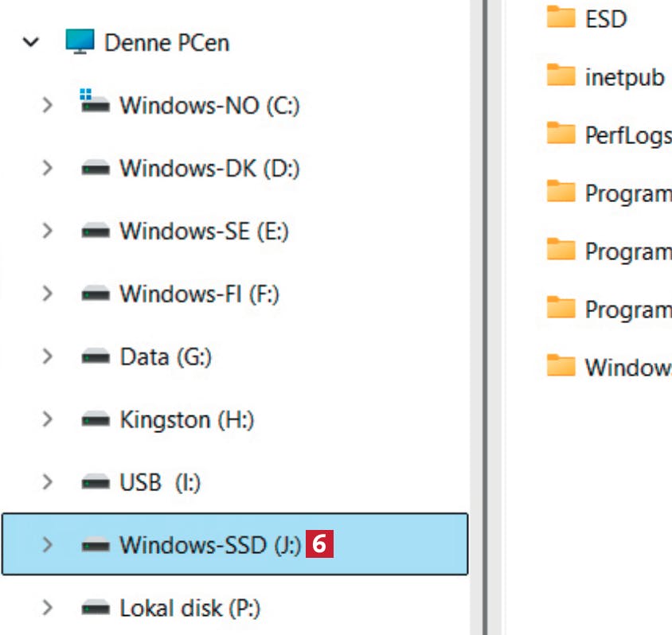
Task: Select USB (I:) drive label
Action: pos(160,482)
